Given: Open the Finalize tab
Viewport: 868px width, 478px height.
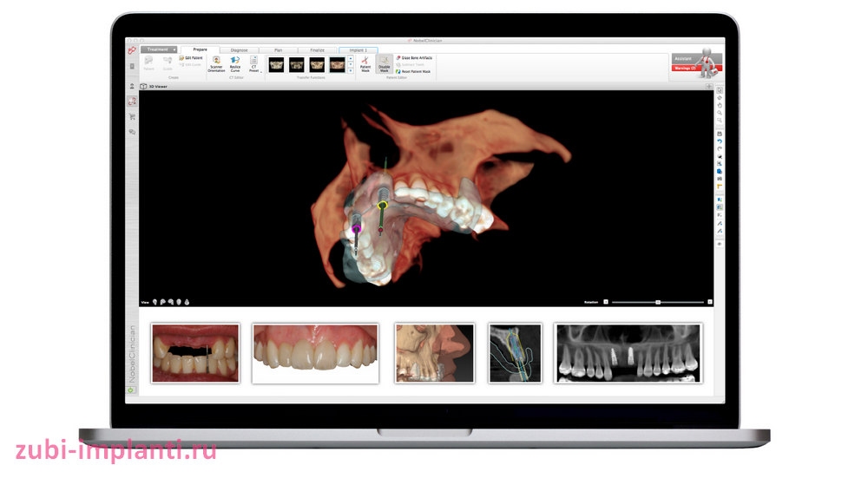Looking at the screenshot, I should pos(318,50).
